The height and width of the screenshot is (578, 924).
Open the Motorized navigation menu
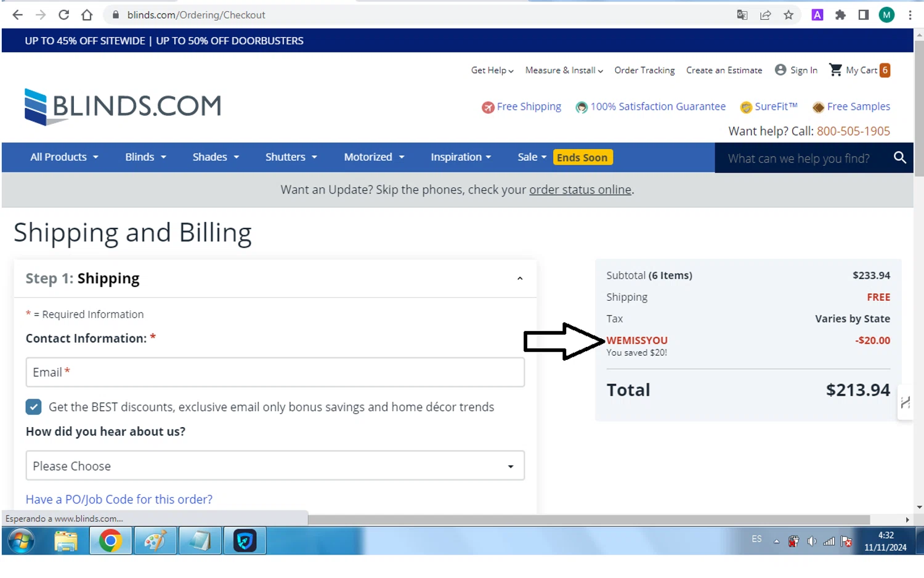tap(374, 157)
